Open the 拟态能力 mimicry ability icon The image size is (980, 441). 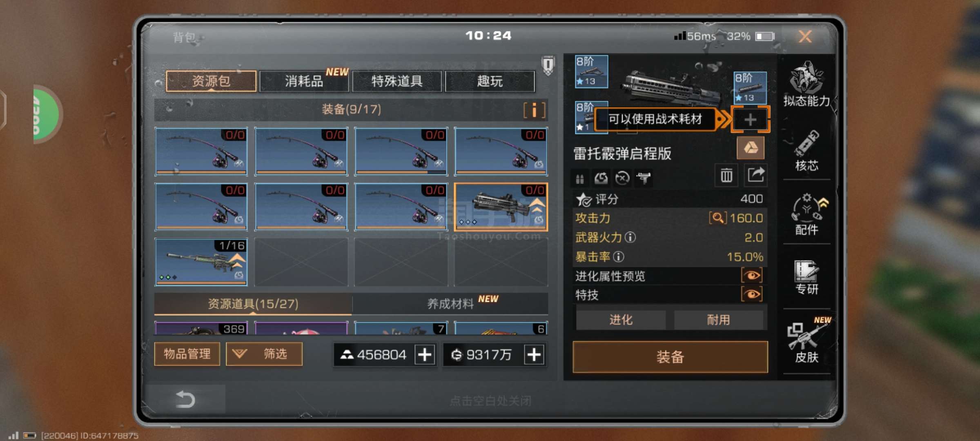click(x=806, y=85)
